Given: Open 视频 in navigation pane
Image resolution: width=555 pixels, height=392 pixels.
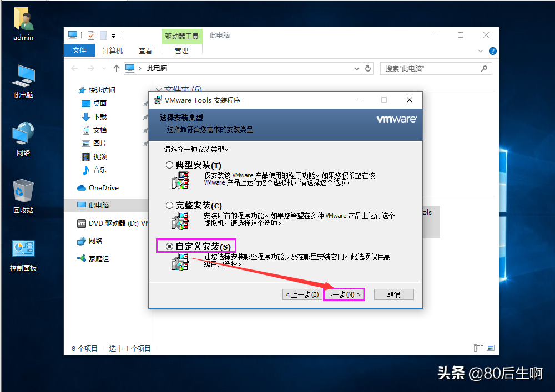Looking at the screenshot, I should click(x=94, y=156).
